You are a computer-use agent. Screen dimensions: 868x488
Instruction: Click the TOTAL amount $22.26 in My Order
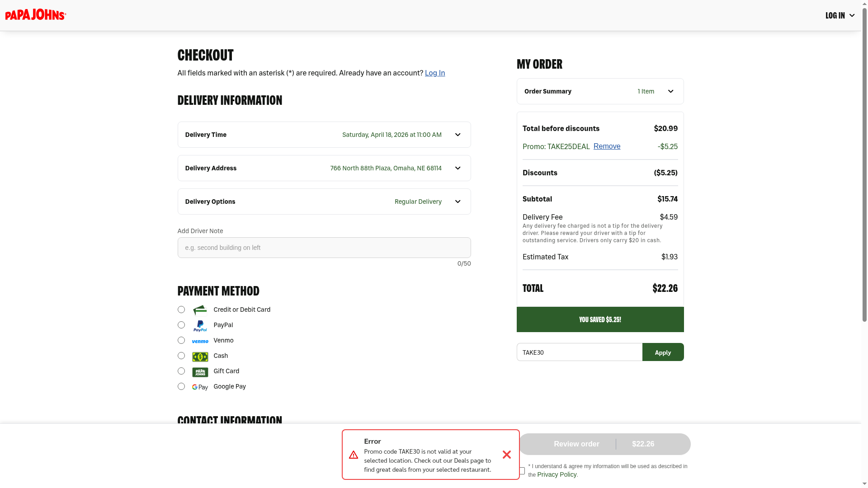(665, 288)
